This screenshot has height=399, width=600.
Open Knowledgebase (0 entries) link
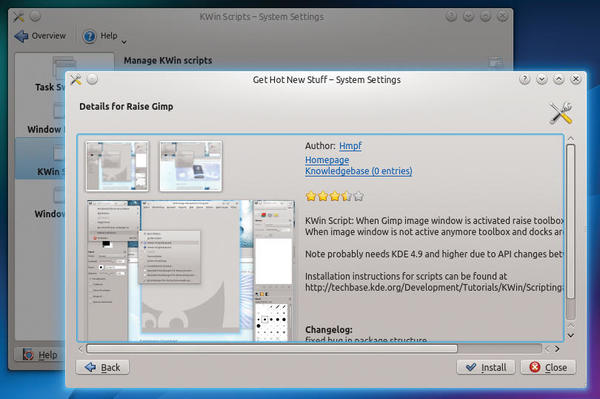(359, 171)
